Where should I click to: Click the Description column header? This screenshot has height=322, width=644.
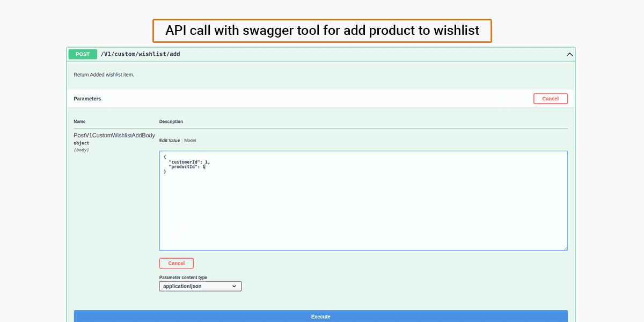(x=171, y=122)
